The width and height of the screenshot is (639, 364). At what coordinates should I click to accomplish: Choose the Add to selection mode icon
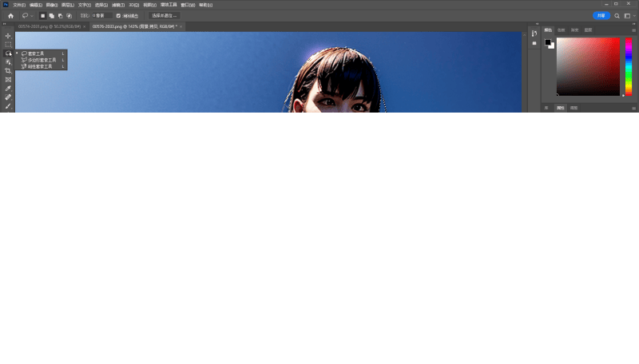[x=51, y=15]
